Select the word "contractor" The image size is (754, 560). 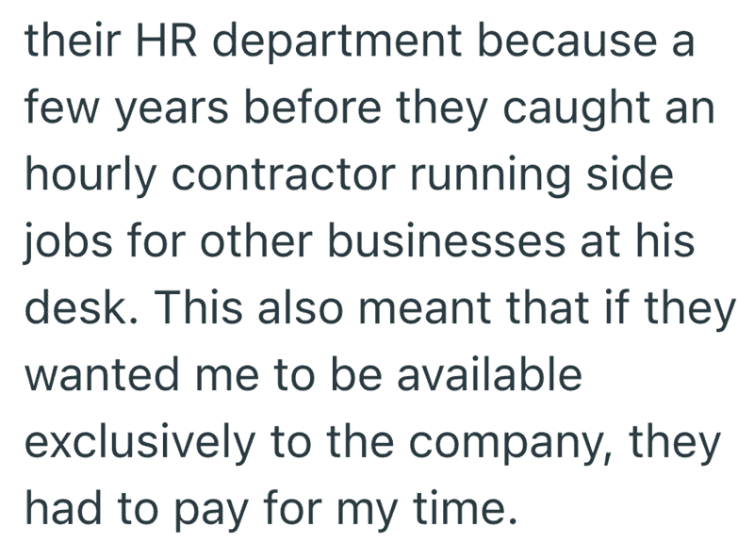pyautogui.click(x=283, y=174)
